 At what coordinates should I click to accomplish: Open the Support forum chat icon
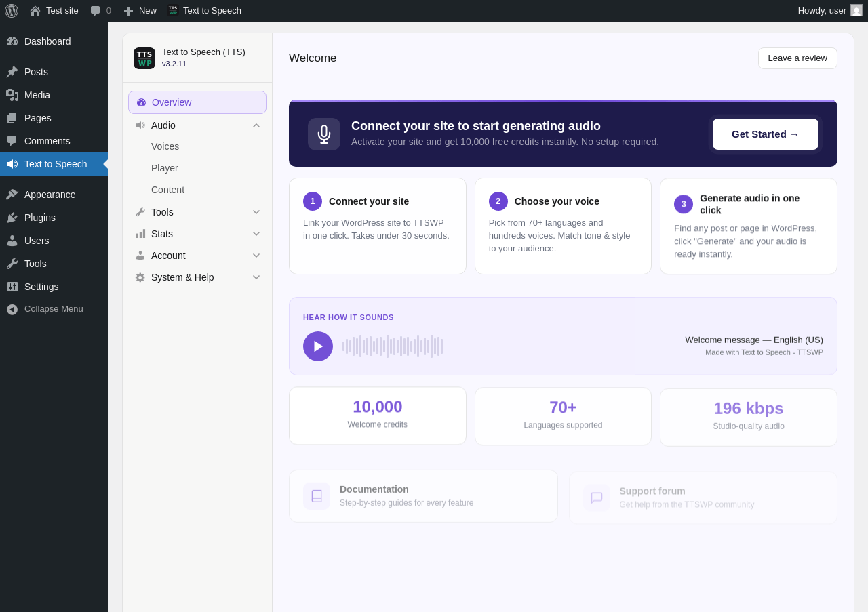pos(597,497)
